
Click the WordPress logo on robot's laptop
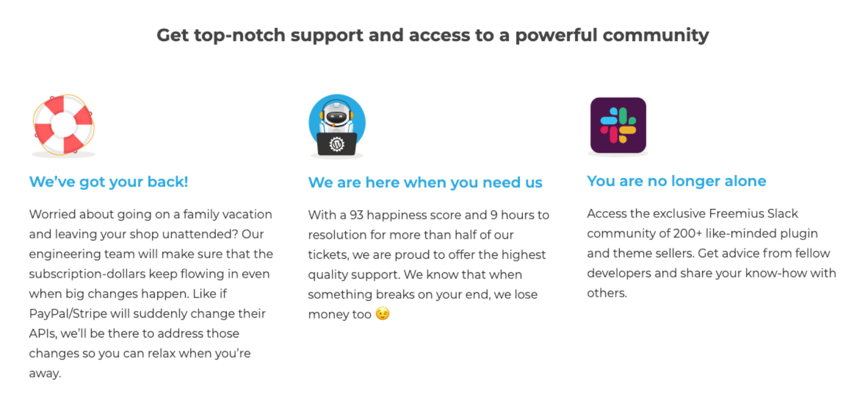tap(337, 144)
